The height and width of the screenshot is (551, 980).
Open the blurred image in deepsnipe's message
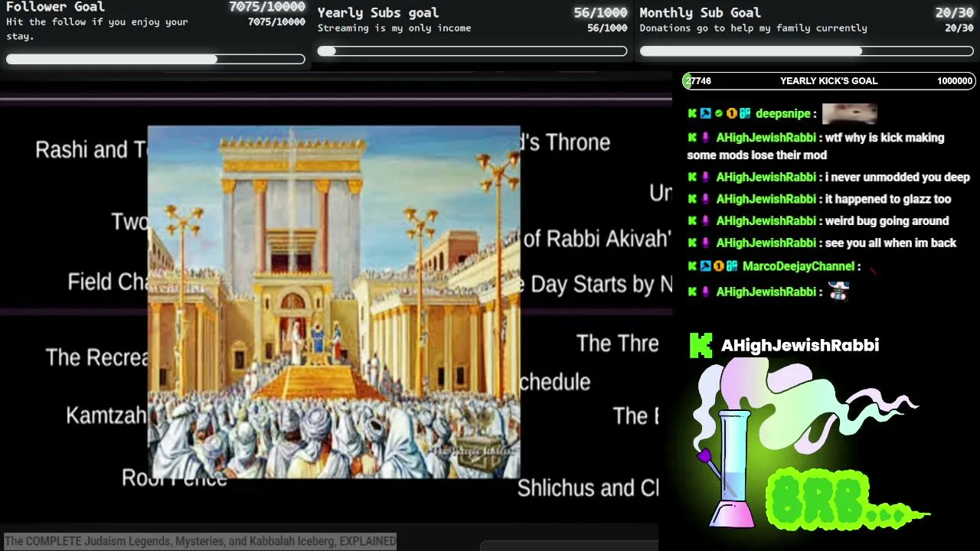[849, 114]
